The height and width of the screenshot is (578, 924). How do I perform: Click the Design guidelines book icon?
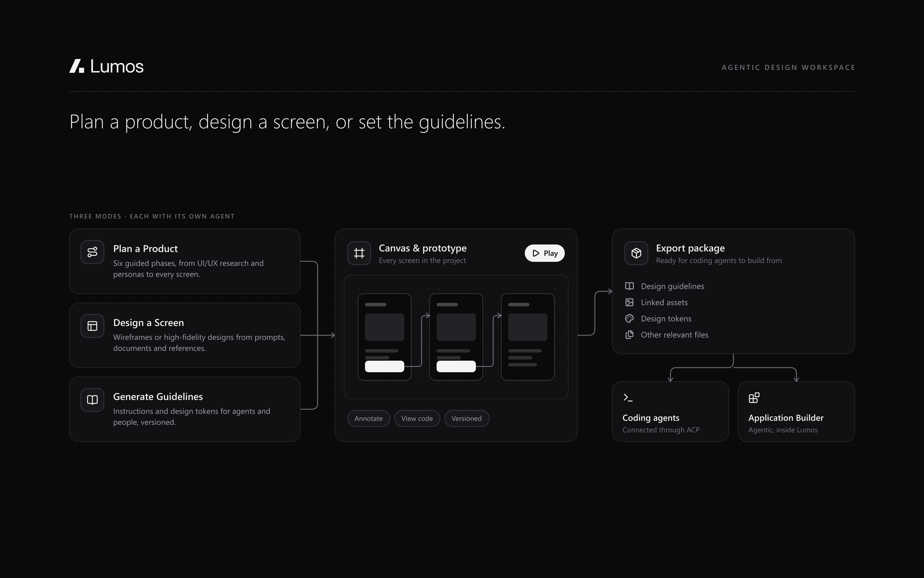coord(629,286)
